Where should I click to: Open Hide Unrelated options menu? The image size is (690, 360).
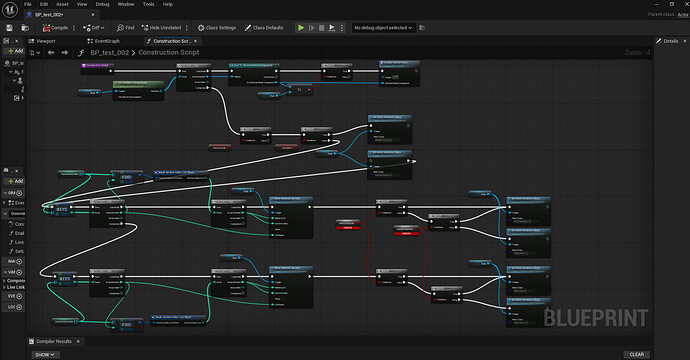(x=187, y=28)
